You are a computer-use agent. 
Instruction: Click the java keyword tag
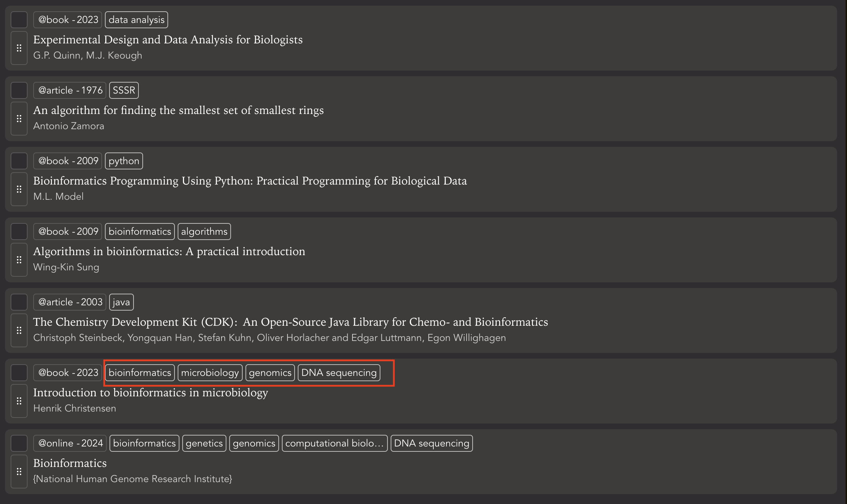click(121, 302)
